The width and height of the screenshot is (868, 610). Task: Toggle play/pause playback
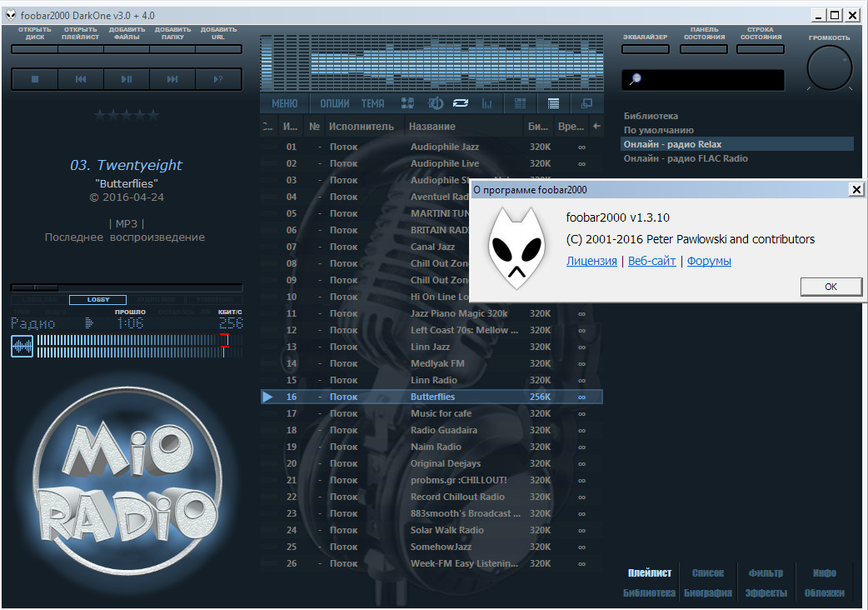pyautogui.click(x=127, y=79)
